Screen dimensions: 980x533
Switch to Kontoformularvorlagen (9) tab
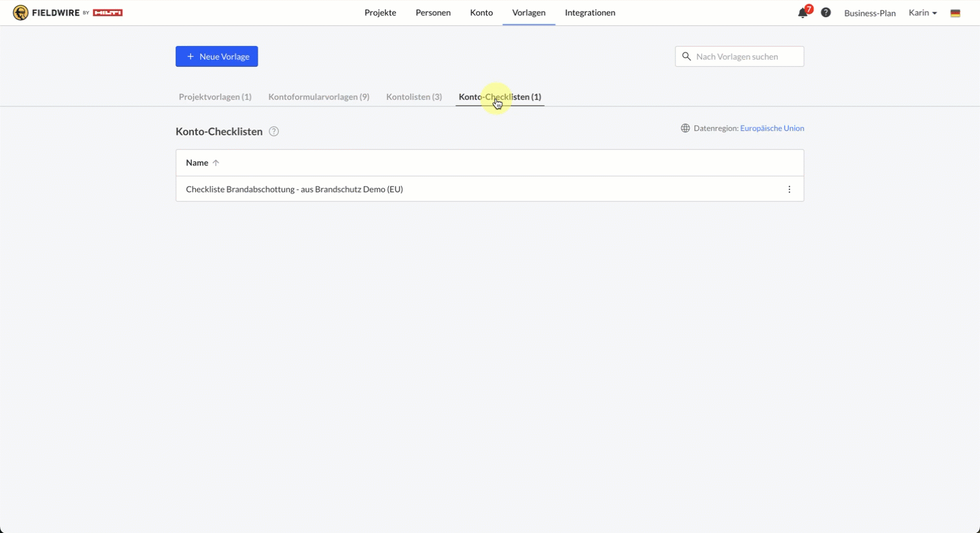tap(319, 97)
